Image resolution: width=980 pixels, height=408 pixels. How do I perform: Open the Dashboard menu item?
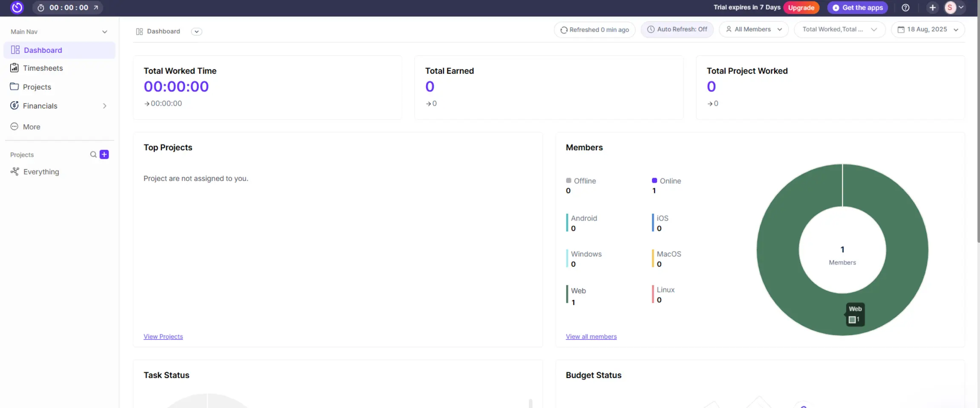click(x=59, y=50)
